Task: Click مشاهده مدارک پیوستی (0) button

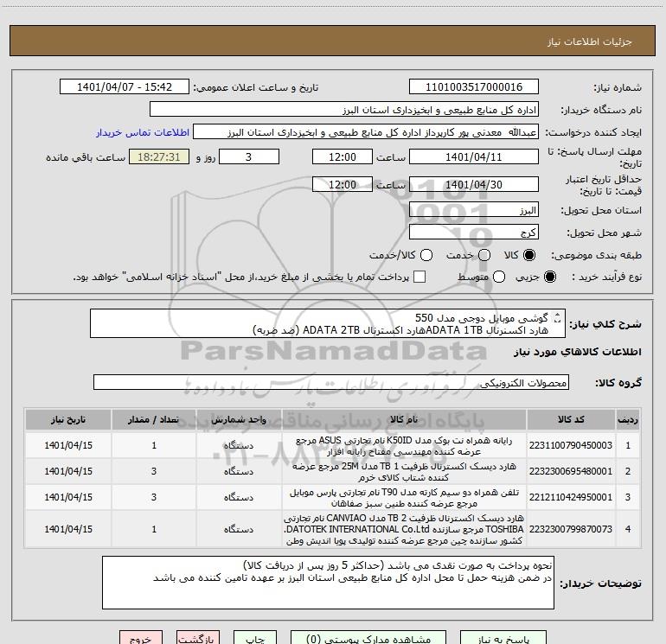Action: tap(368, 638)
